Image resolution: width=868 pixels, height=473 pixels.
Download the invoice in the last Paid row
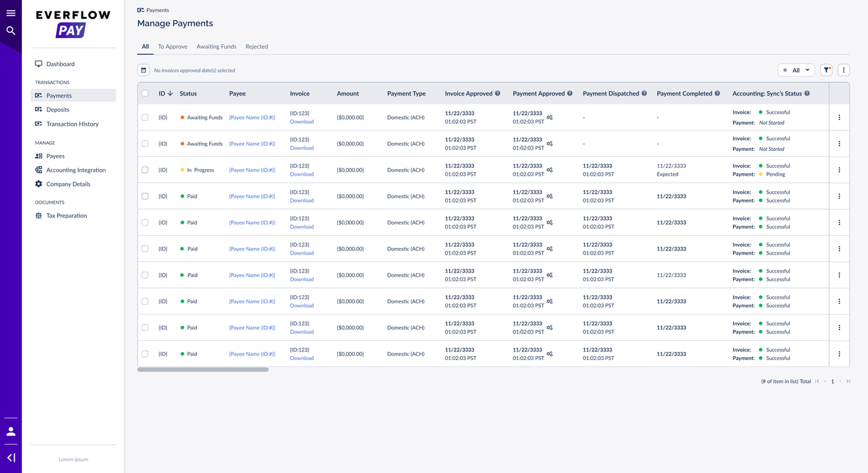[302, 358]
